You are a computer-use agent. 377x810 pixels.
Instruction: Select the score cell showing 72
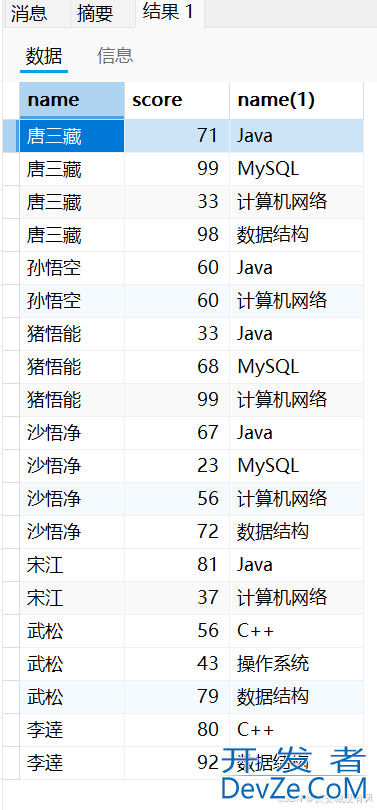[177, 533]
